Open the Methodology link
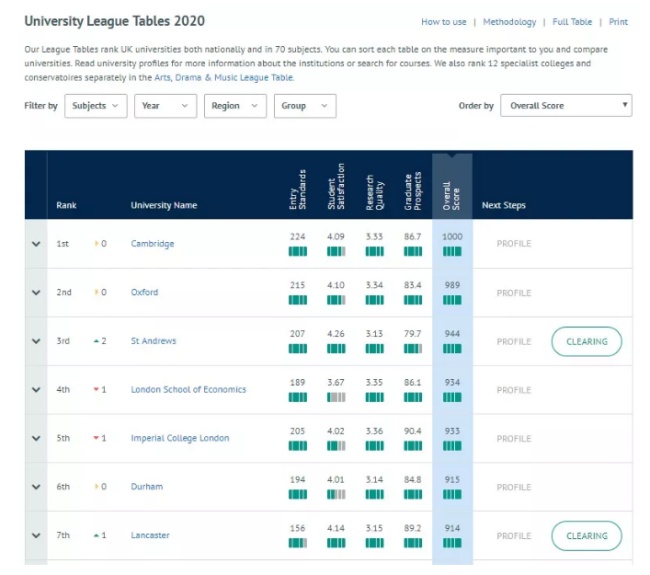This screenshot has width=650, height=575. pos(509,22)
